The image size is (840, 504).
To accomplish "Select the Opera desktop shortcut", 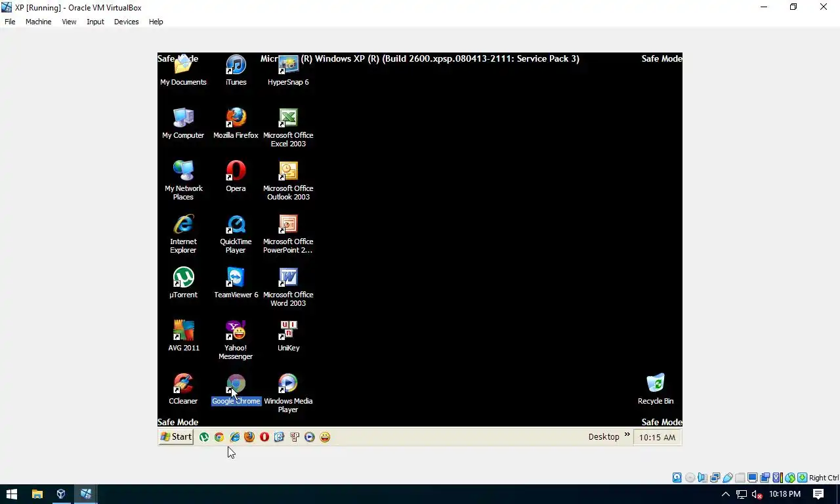I will (x=236, y=177).
